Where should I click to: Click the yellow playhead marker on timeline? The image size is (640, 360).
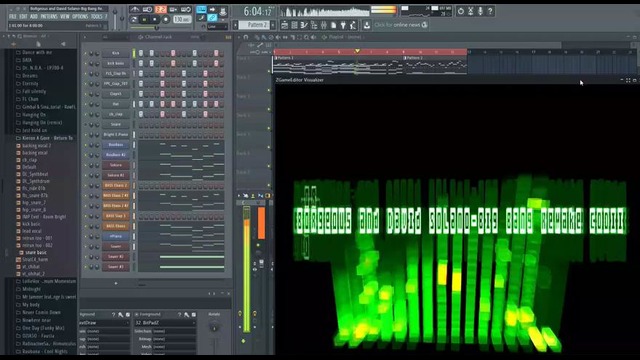(x=357, y=51)
